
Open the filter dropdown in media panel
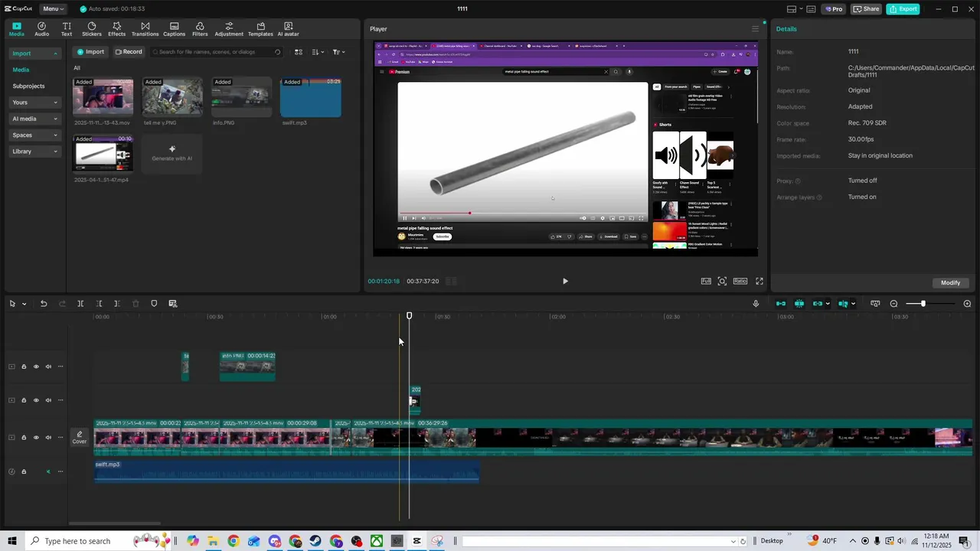tap(339, 52)
